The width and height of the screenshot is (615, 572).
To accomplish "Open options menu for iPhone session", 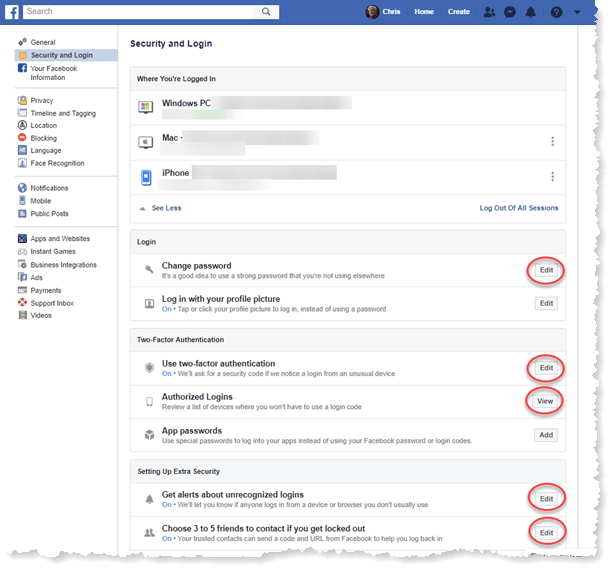I will coord(552,177).
